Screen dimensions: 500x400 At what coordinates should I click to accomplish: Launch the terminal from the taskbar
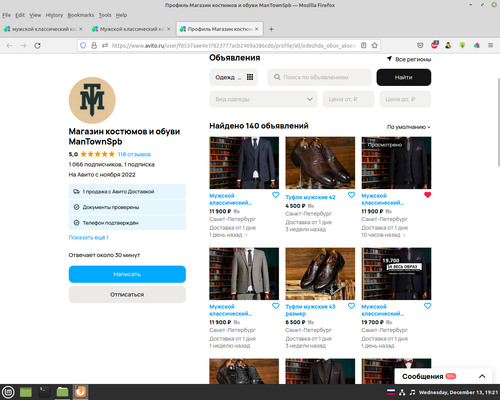[44, 392]
